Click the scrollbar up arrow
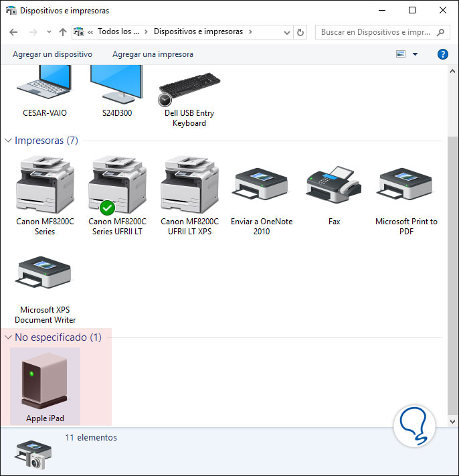459x476 pixels. coord(452,72)
